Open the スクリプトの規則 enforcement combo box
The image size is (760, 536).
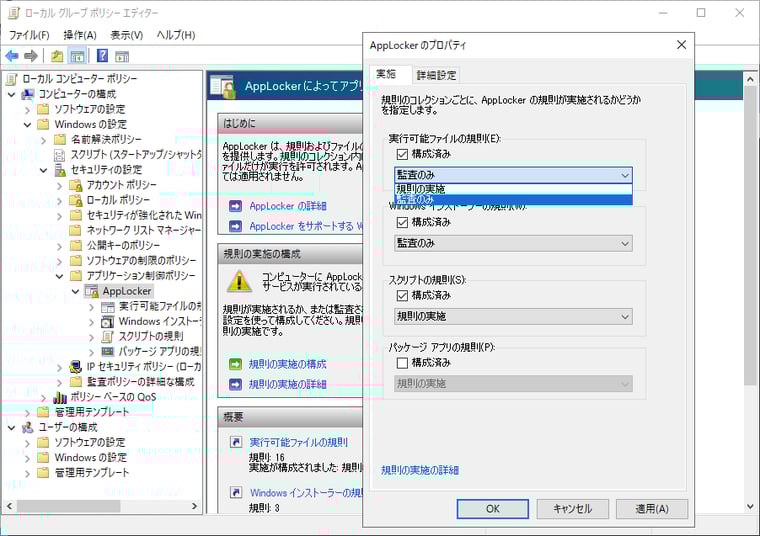pos(513,316)
